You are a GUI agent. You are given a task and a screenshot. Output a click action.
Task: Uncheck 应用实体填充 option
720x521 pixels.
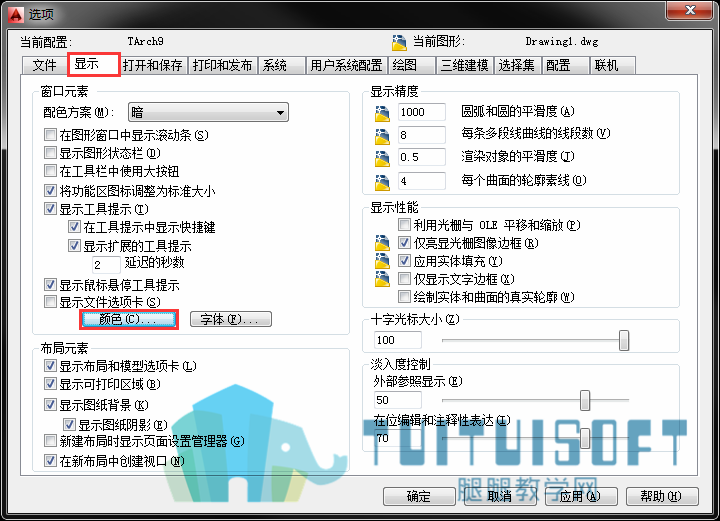(x=404, y=261)
